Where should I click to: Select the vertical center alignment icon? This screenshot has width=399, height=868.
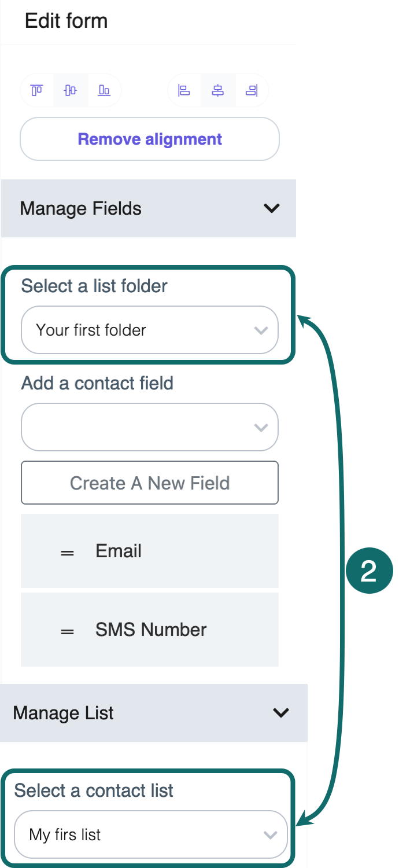pos(70,90)
